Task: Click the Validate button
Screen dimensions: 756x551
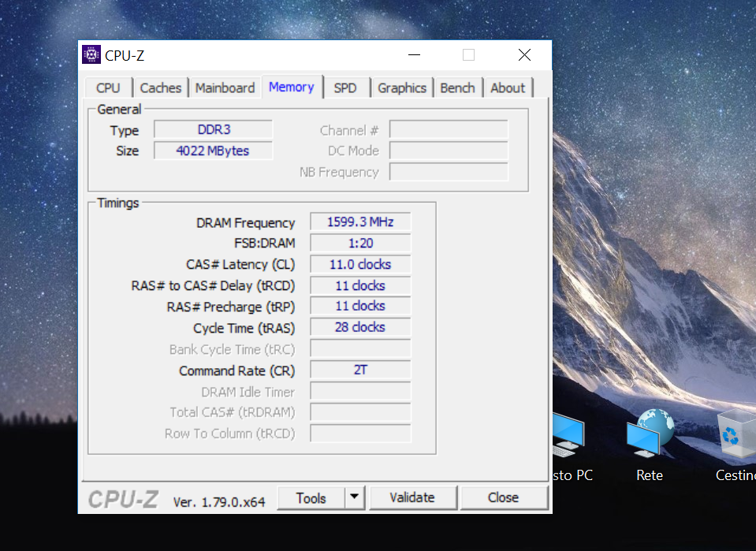Action: coord(412,497)
